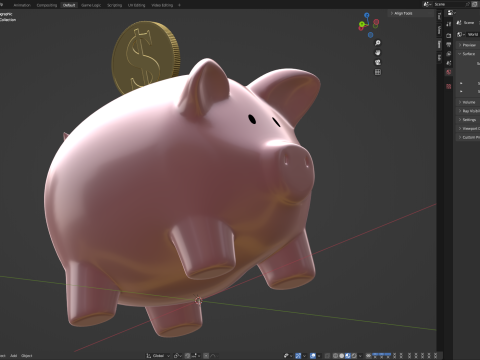Open the scene browse dropdown in the top bar
This screenshot has height=360, width=480.
(427, 4)
